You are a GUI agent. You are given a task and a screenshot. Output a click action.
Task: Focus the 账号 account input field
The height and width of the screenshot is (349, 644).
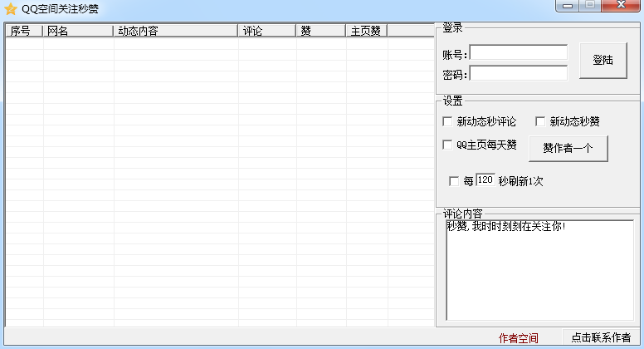click(x=519, y=52)
